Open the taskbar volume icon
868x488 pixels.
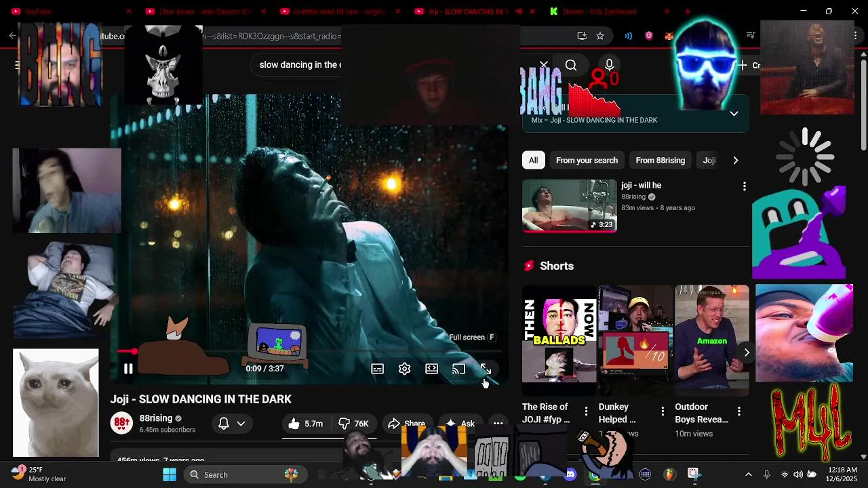click(798, 474)
